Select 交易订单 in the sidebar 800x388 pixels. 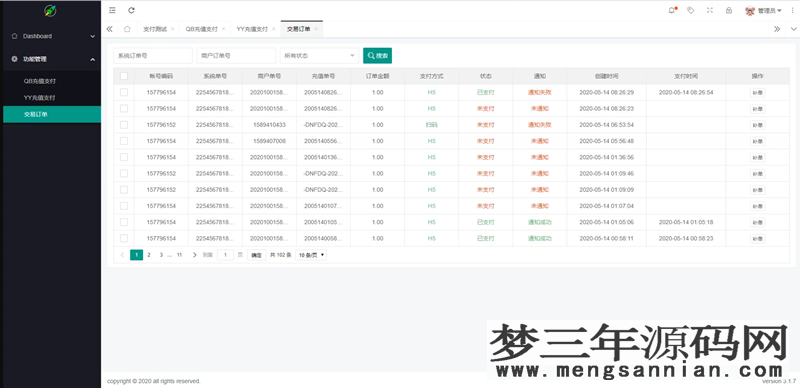[x=52, y=114]
